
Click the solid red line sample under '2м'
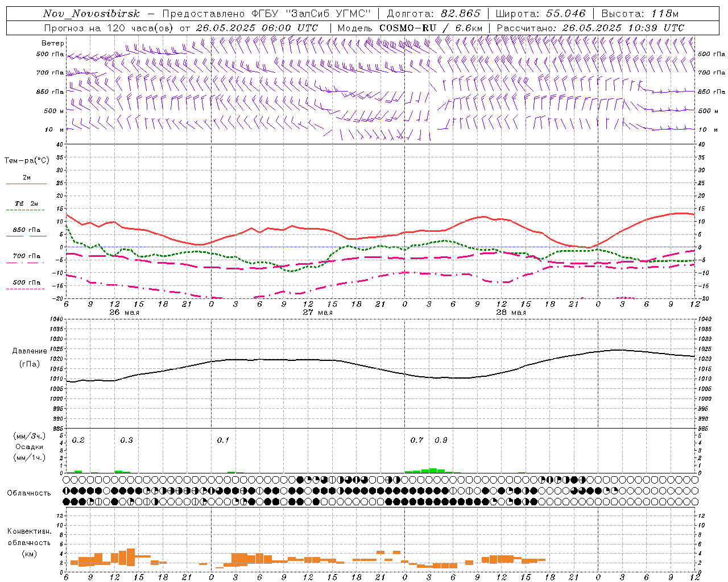click(26, 184)
